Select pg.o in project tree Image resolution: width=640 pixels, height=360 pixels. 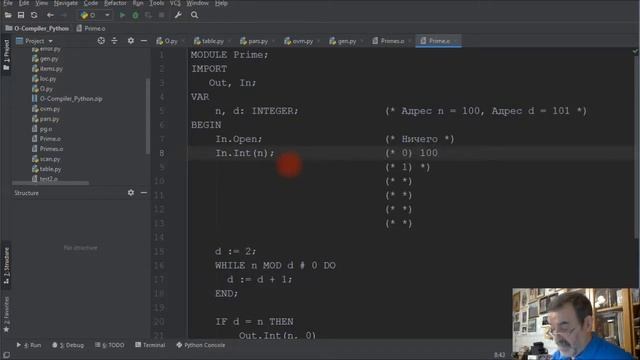point(42,129)
